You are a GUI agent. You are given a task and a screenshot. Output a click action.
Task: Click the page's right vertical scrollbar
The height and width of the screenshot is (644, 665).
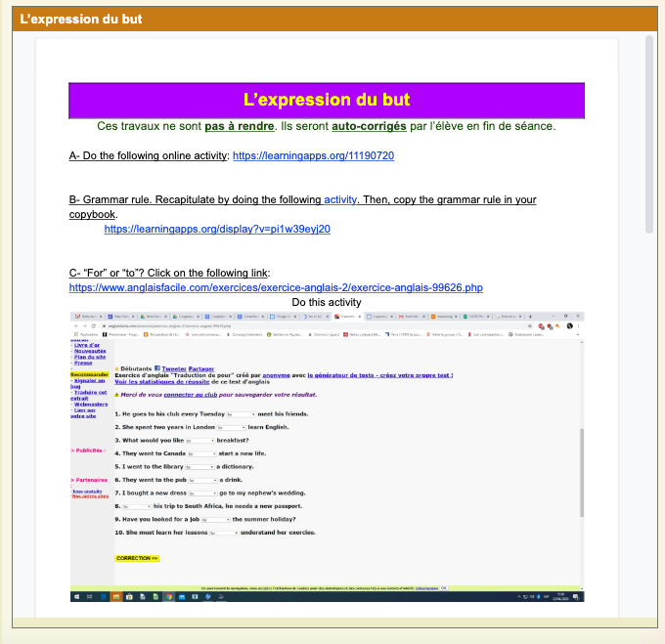649,137
